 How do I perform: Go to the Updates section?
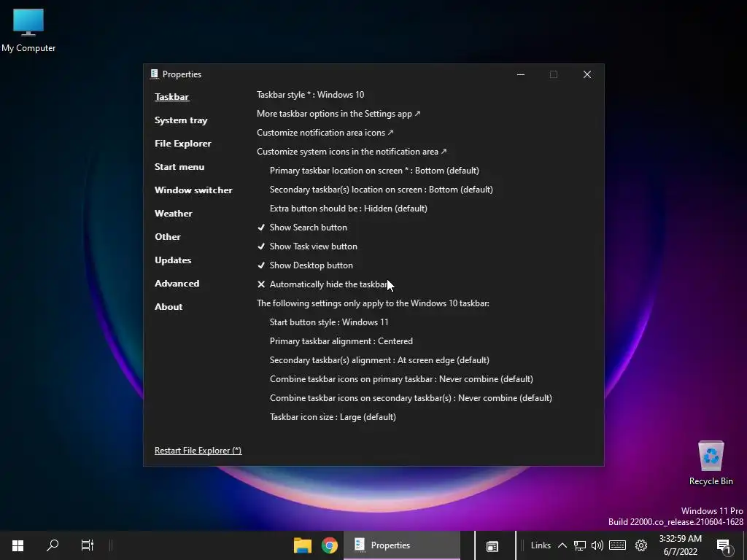pyautogui.click(x=173, y=260)
